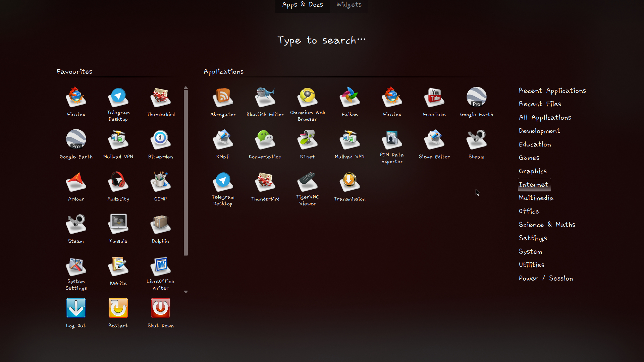Open Firefox in Applications grid
This screenshot has height=362, width=644.
(x=392, y=102)
